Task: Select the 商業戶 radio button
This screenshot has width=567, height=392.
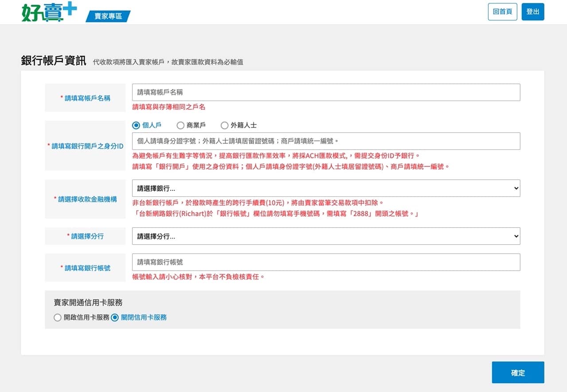Action: (180, 125)
